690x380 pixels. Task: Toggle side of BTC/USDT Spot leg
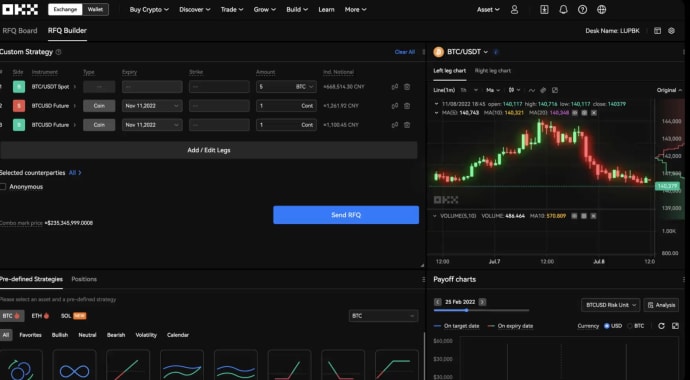coord(19,87)
